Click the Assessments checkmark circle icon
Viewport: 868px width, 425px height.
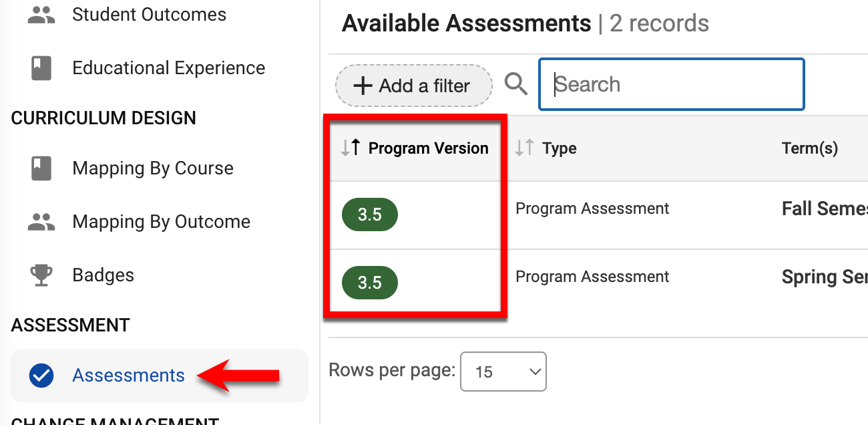[x=41, y=376]
